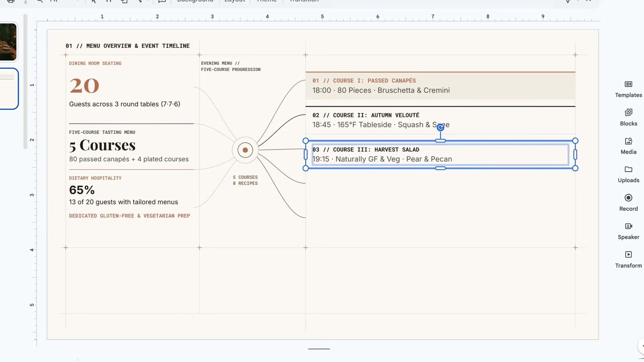Click the central node of the course diagram
Viewport: 644px width, 362px height.
[x=245, y=150]
